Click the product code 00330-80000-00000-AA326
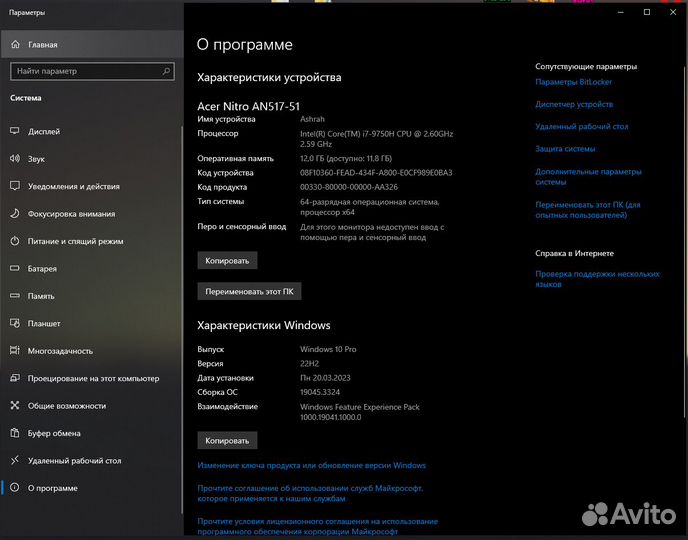 point(349,187)
